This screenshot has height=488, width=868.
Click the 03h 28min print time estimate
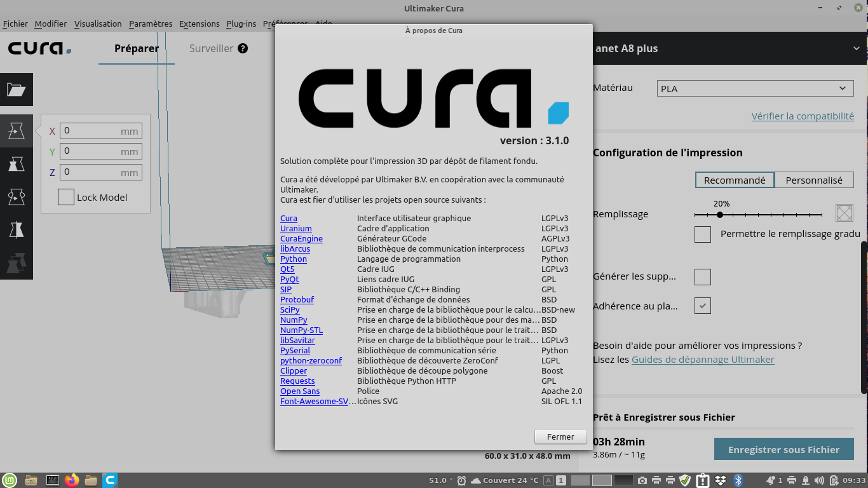click(619, 442)
